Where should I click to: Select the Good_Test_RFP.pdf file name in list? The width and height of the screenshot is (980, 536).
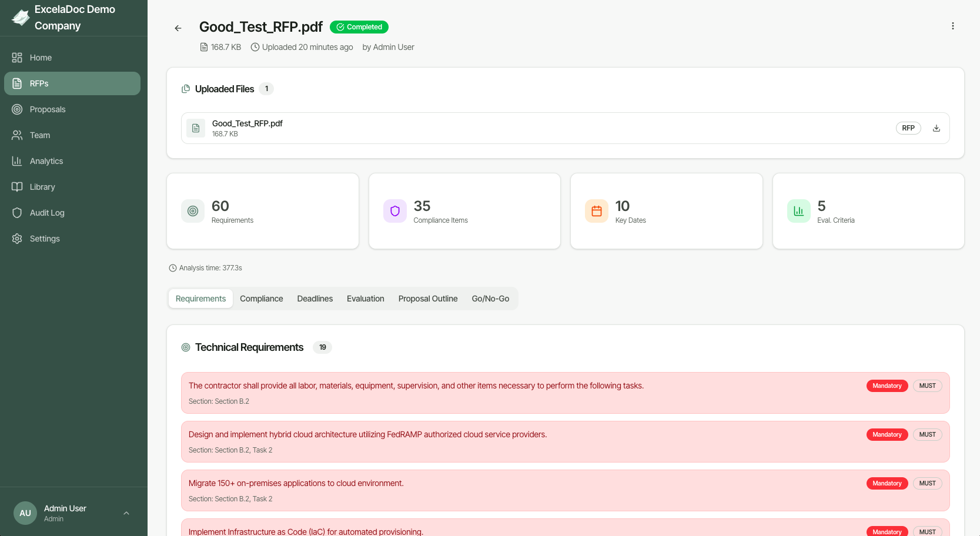247,123
